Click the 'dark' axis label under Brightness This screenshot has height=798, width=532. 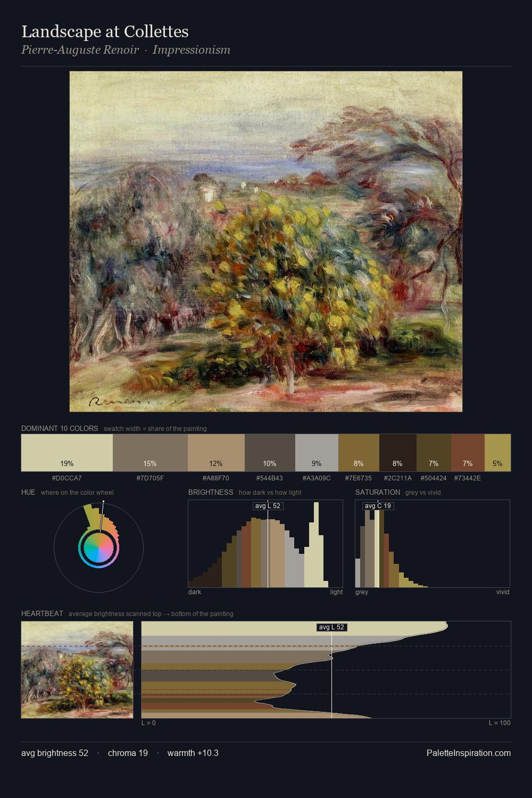pyautogui.click(x=195, y=592)
